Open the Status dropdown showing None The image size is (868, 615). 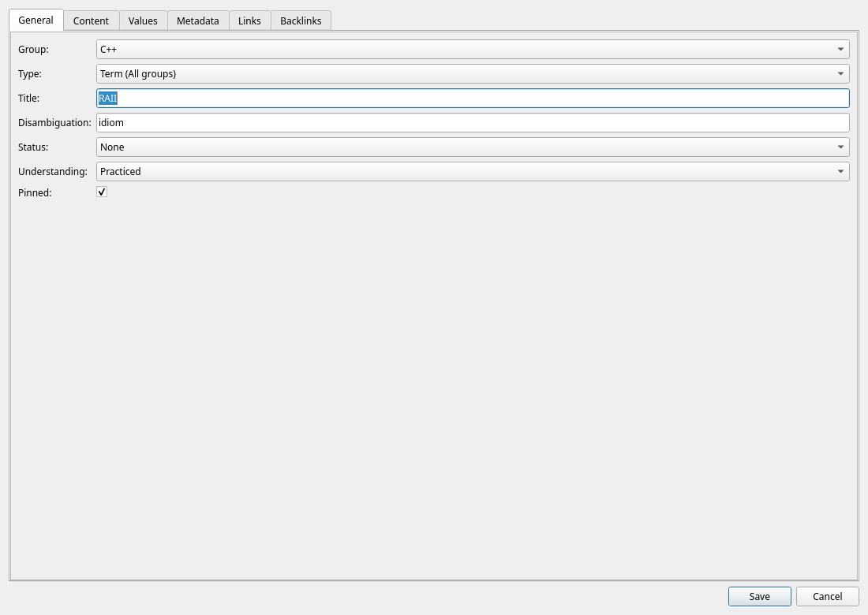pos(473,147)
